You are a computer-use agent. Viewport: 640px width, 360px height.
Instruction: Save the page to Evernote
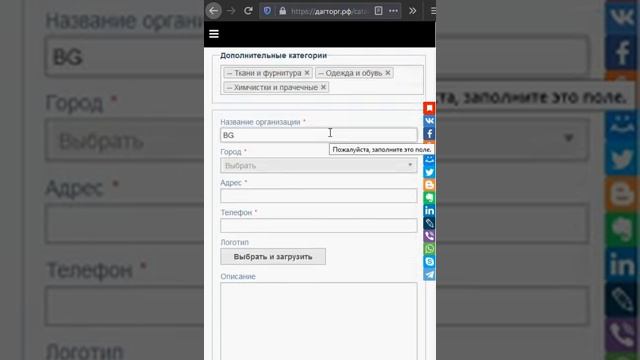(x=429, y=198)
